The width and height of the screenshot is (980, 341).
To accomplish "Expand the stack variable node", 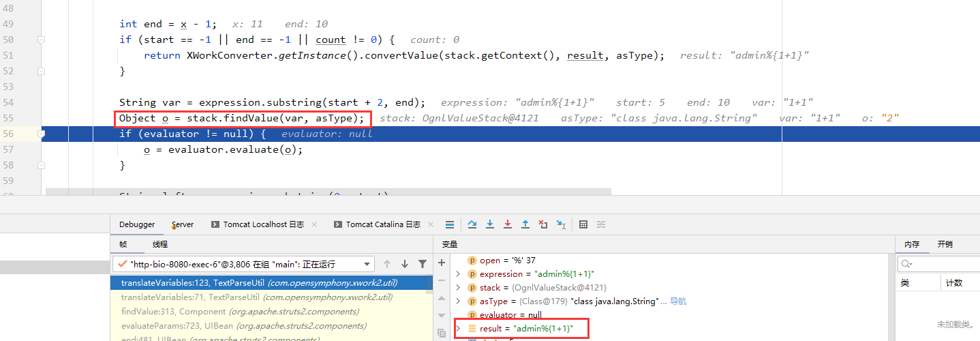I will click(458, 288).
